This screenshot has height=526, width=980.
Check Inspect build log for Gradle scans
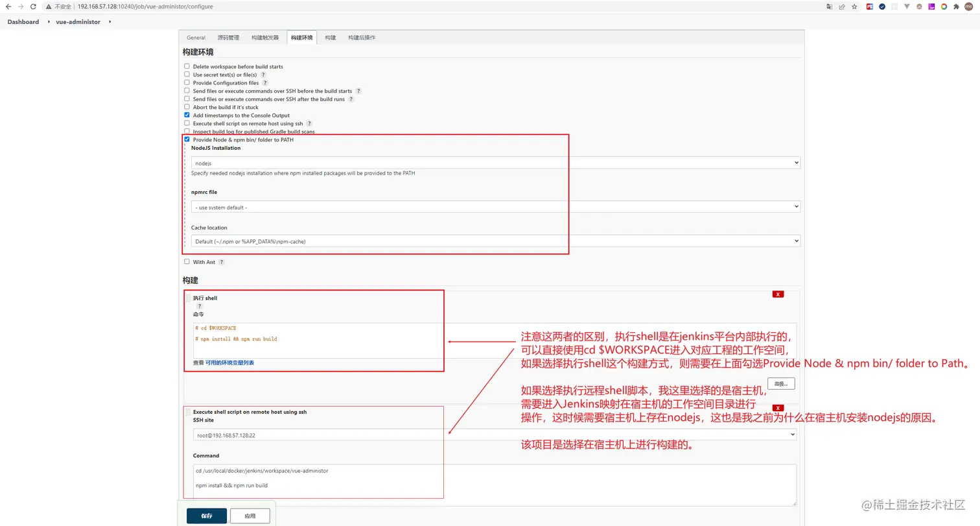coord(187,131)
